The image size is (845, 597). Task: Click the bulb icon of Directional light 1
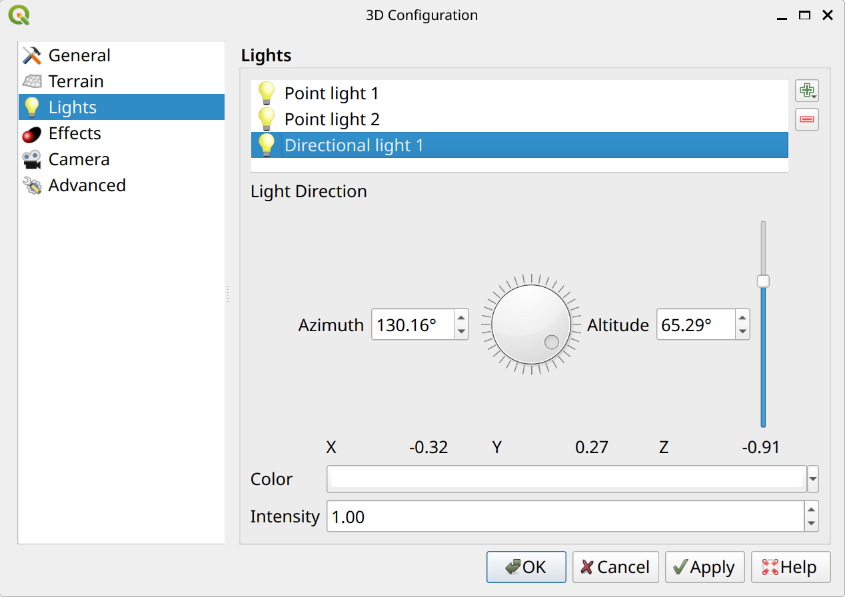(x=266, y=145)
